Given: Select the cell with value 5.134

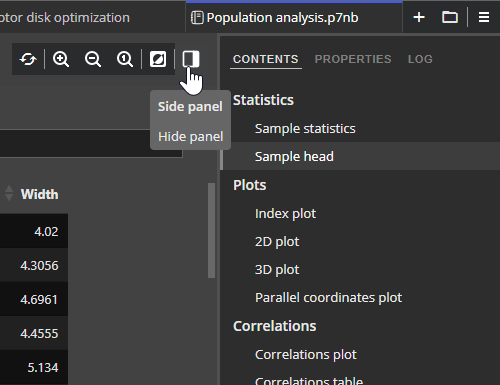Looking at the screenshot, I should pos(34,367).
